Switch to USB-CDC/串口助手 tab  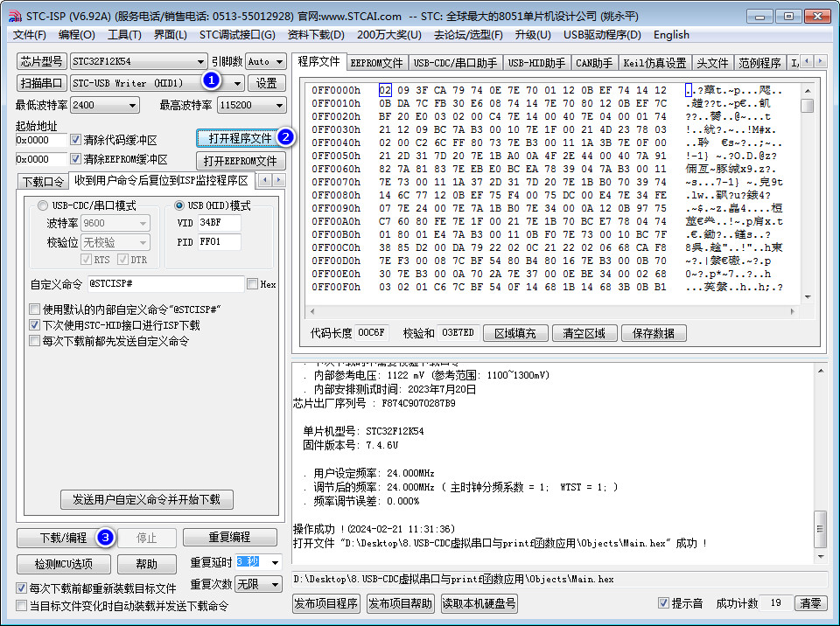click(x=455, y=63)
